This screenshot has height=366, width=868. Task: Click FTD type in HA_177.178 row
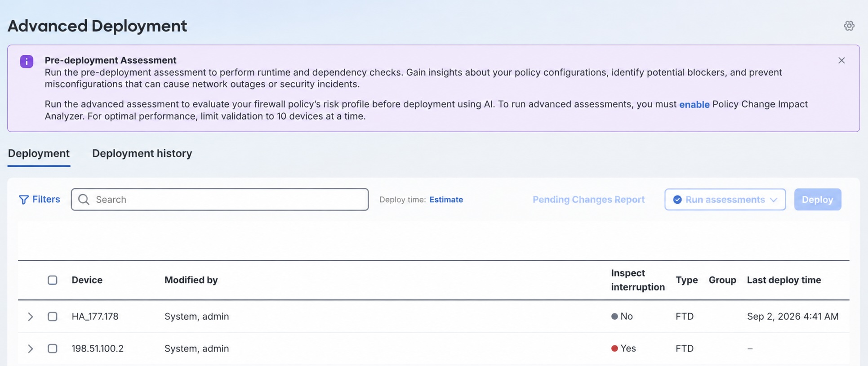coord(684,317)
